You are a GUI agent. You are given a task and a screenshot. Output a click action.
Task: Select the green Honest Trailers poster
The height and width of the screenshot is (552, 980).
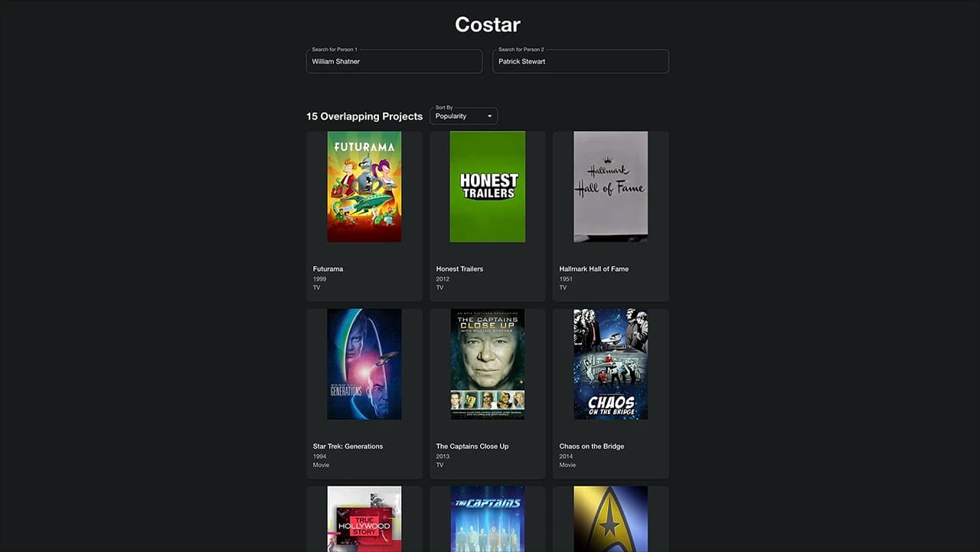click(488, 187)
